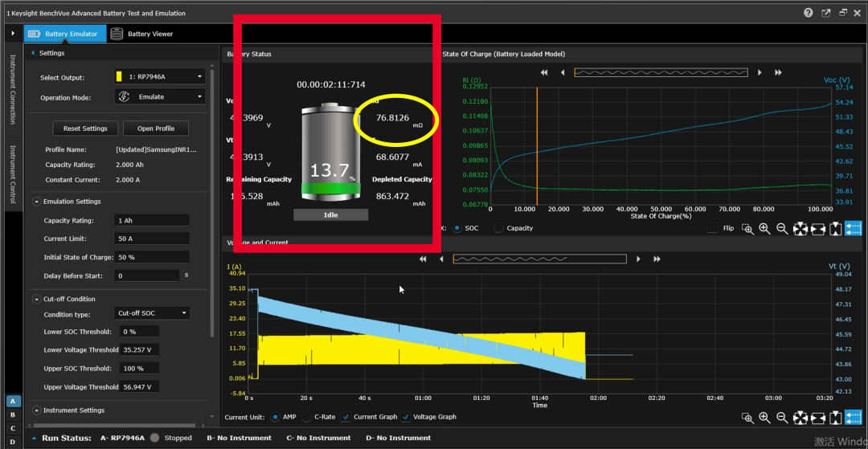
Task: Select channel A tab
Action: 12,402
